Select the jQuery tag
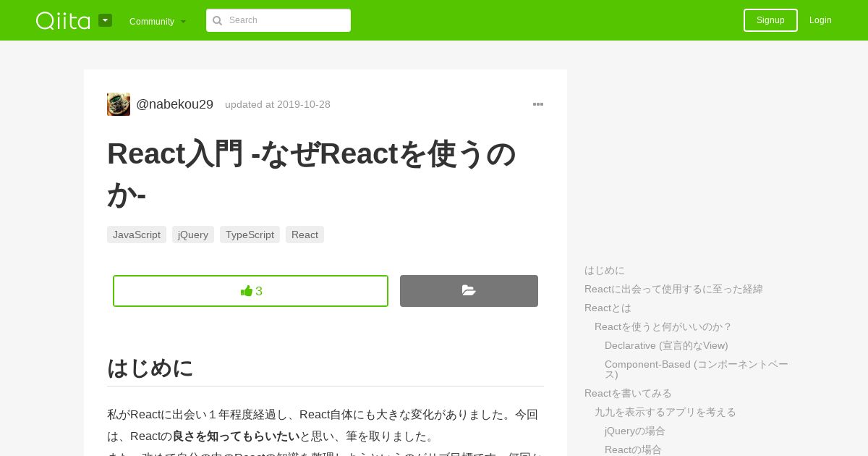 [193, 235]
